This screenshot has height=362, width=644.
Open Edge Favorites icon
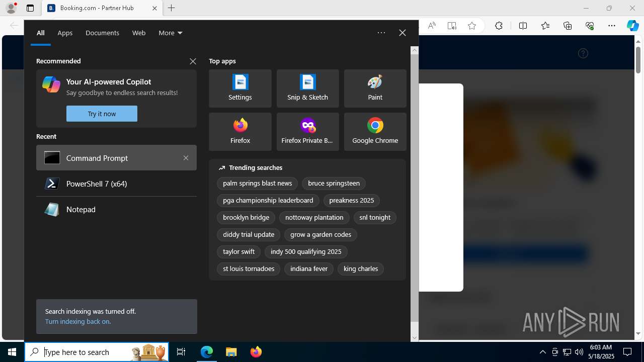[545, 26]
